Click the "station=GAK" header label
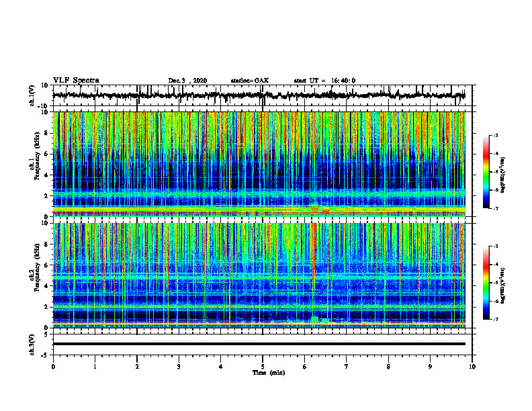The image size is (532, 411). point(250,81)
